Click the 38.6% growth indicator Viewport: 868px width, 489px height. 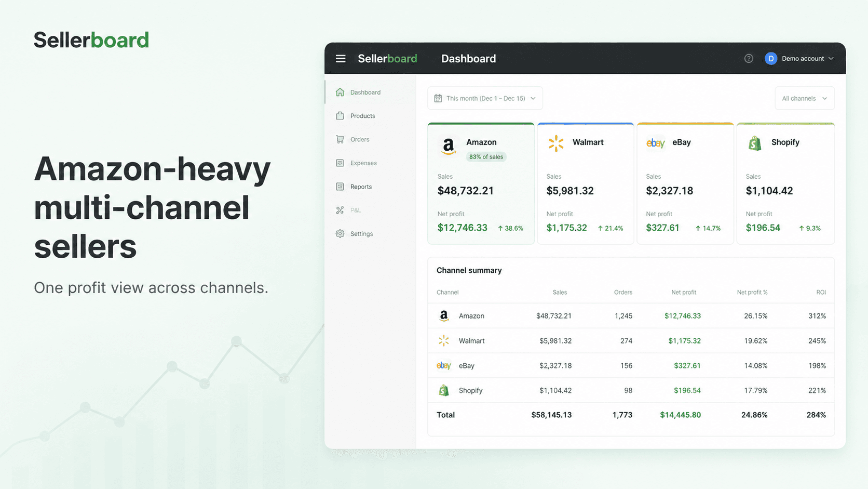[x=510, y=228]
